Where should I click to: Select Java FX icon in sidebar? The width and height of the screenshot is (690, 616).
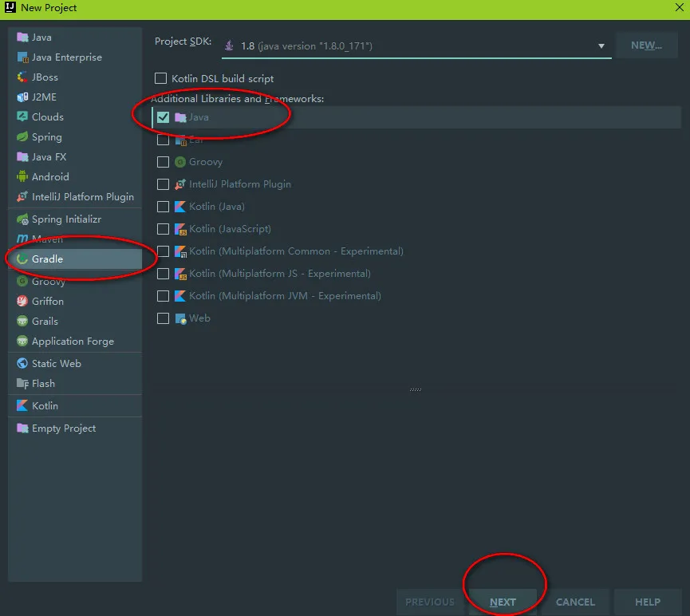click(x=22, y=156)
